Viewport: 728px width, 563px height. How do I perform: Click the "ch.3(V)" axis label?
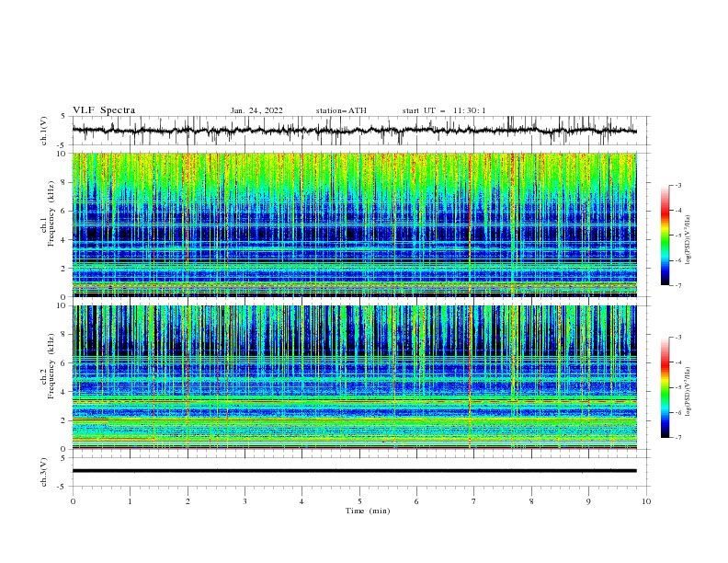(44, 472)
